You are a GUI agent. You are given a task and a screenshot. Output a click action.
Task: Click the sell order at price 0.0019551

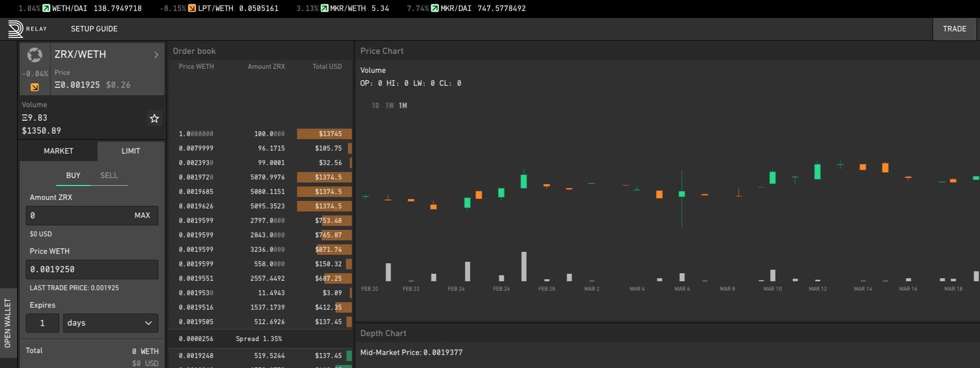260,278
